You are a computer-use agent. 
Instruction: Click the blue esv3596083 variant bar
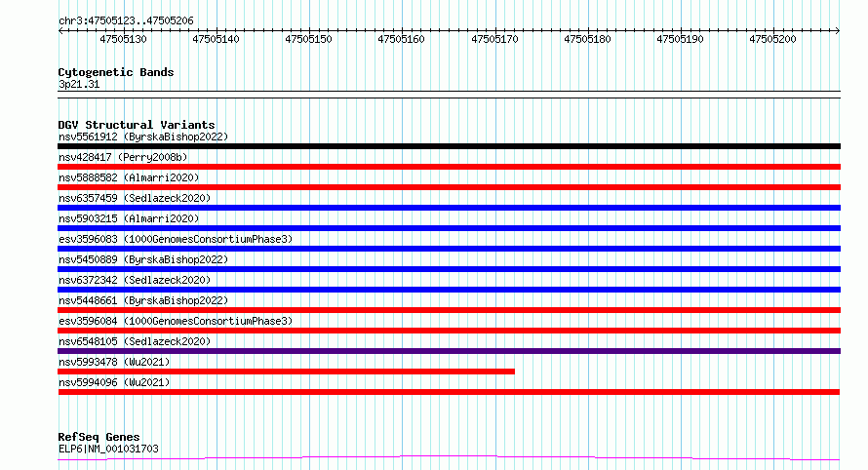(x=449, y=249)
